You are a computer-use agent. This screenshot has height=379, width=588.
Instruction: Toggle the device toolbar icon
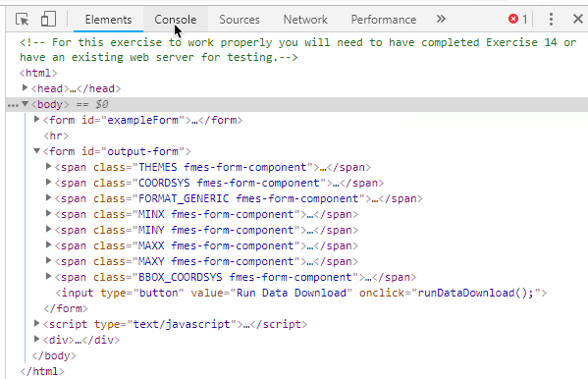coord(48,19)
